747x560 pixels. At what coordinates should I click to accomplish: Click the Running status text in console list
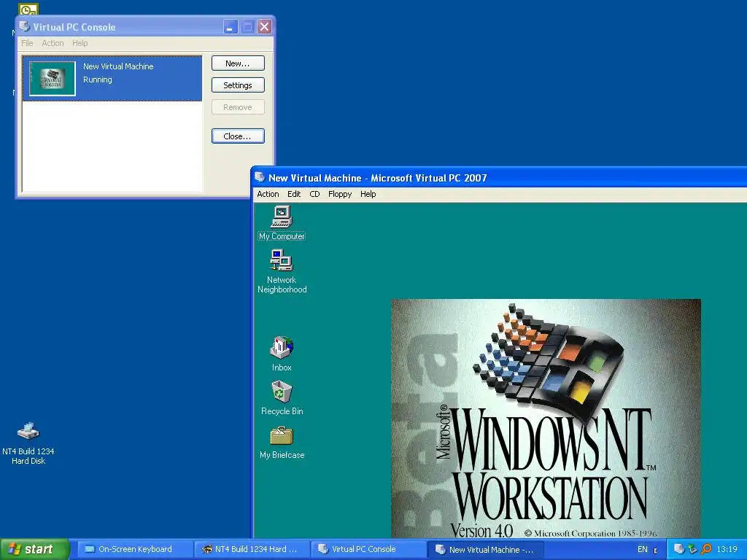98,79
